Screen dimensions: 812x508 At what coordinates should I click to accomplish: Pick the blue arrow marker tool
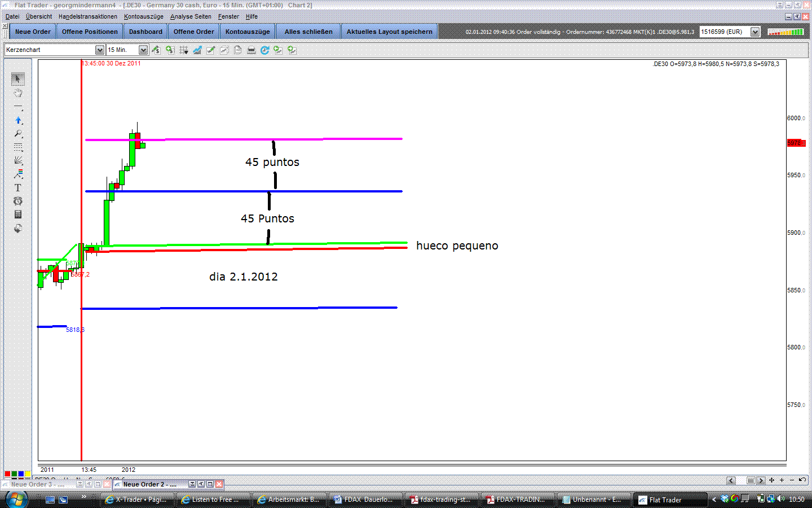coord(18,120)
